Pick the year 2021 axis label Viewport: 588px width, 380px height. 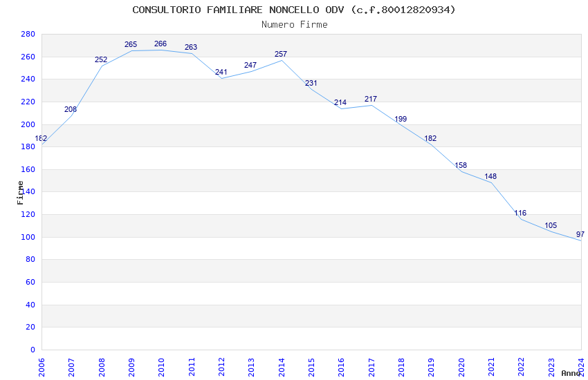[492, 367]
